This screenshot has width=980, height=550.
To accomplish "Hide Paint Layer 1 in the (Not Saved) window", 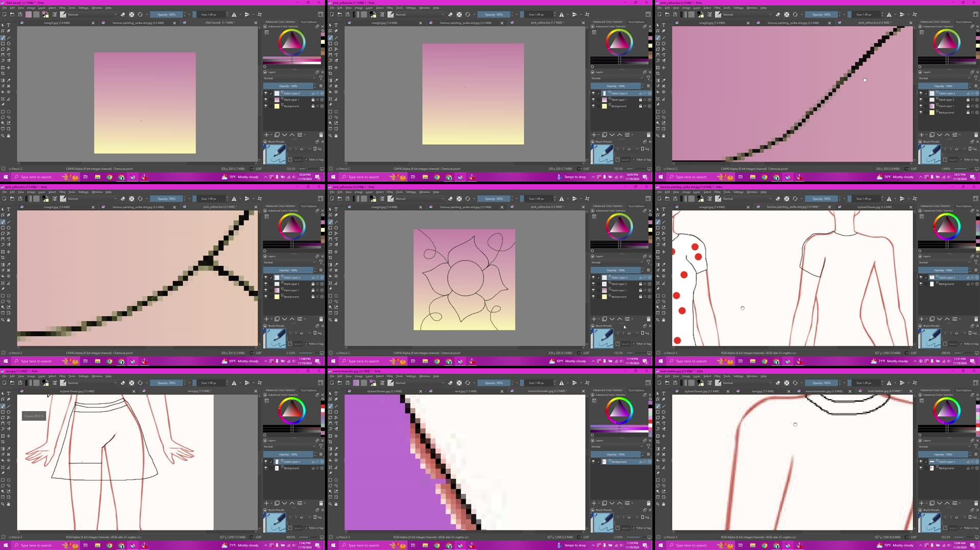I will [266, 100].
